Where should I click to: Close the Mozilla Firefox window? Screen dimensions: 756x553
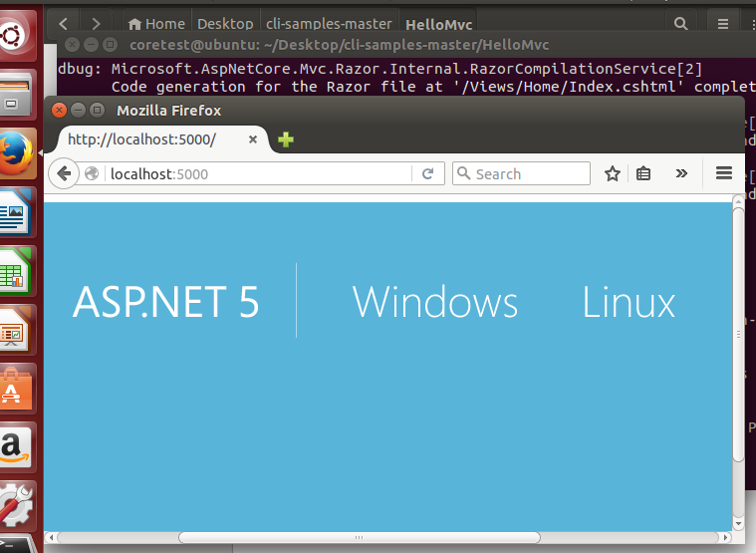[x=59, y=111]
